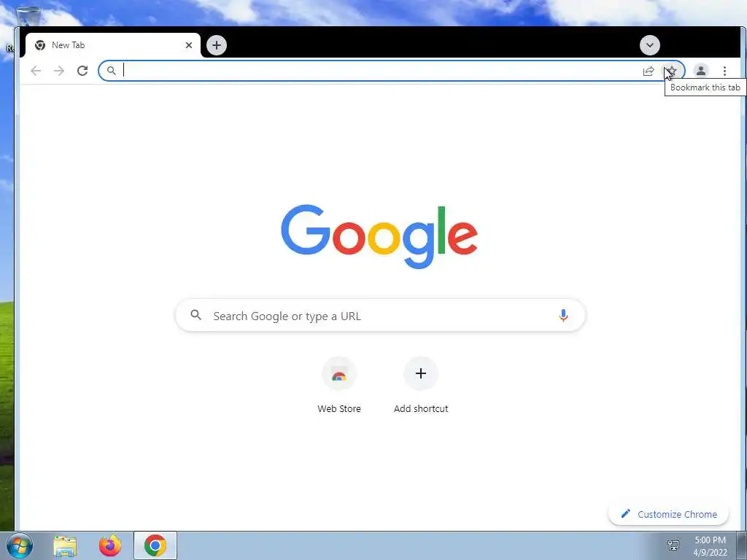This screenshot has width=747, height=560.
Task: Open Customize Chrome
Action: (x=668, y=514)
